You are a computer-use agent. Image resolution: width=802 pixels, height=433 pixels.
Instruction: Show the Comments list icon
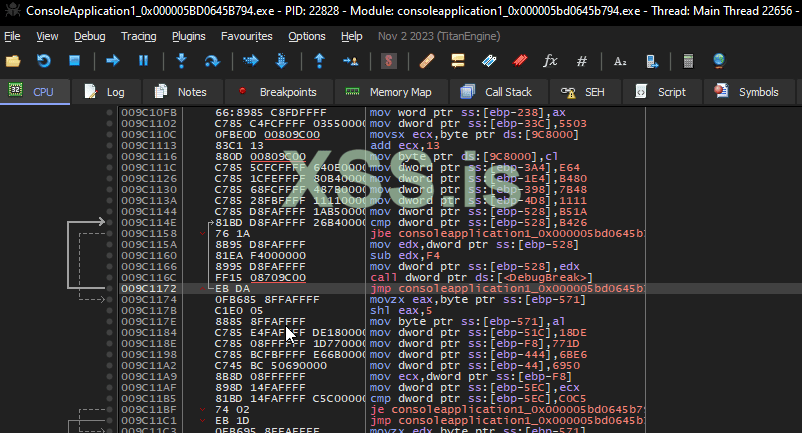point(458,61)
